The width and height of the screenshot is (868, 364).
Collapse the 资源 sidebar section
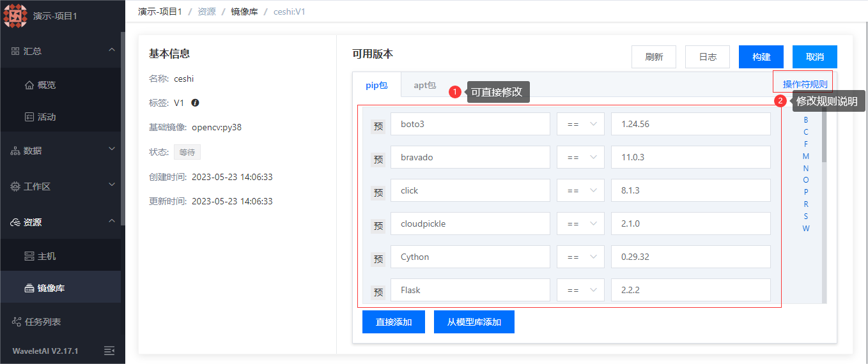pyautogui.click(x=112, y=221)
